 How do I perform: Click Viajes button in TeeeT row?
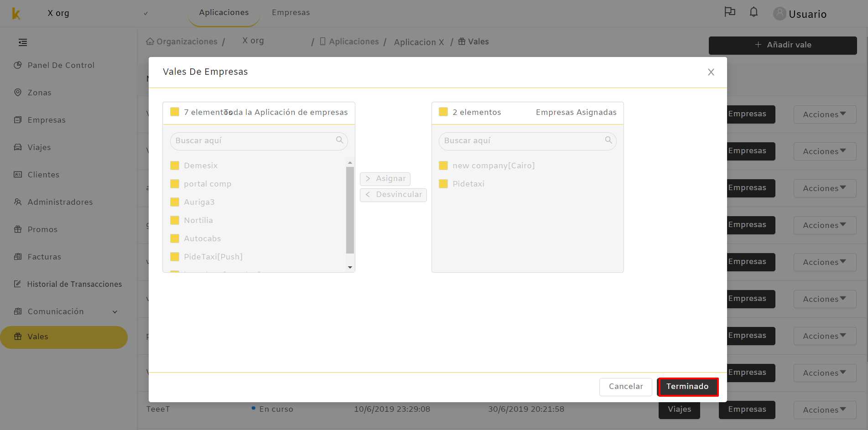pyautogui.click(x=679, y=409)
